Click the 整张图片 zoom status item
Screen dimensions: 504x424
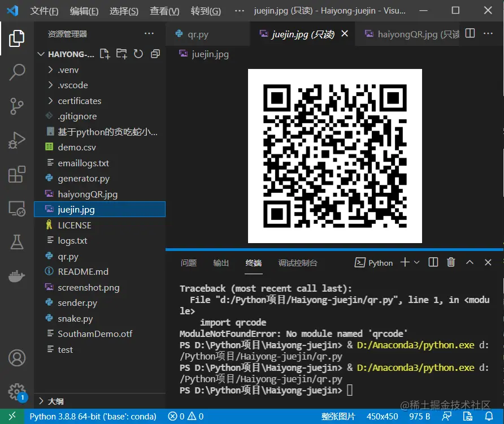(338, 416)
